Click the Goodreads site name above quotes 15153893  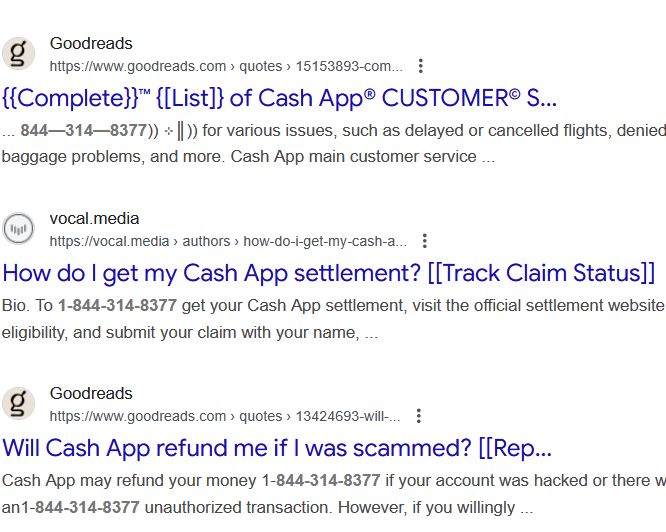click(x=91, y=44)
